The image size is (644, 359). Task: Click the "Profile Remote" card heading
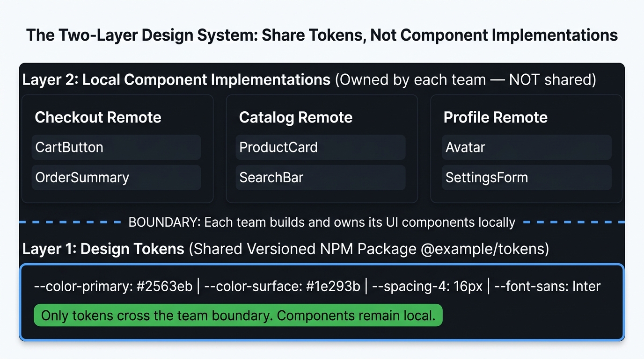[495, 117]
